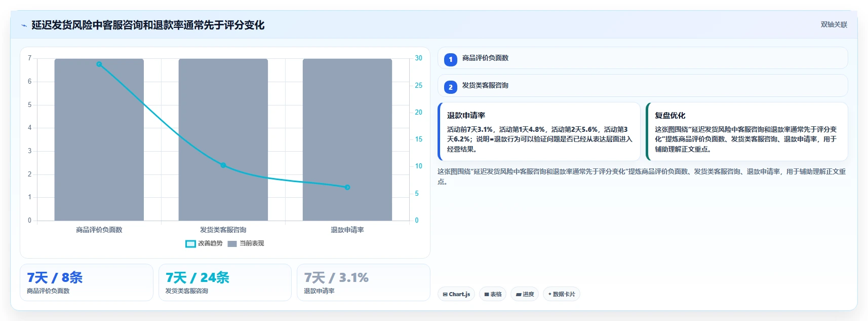Click the 7天 / 3.1% stat card

[x=364, y=282]
